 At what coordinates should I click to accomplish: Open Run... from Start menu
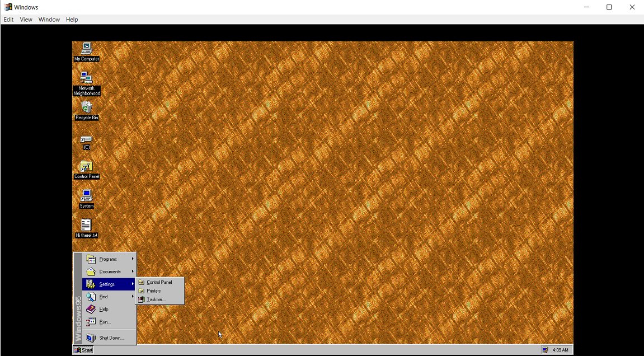[x=109, y=322]
